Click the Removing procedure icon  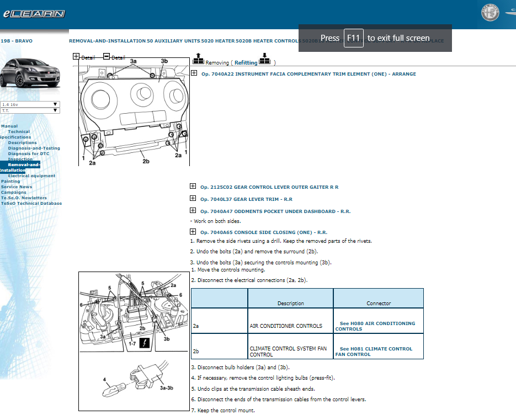198,59
